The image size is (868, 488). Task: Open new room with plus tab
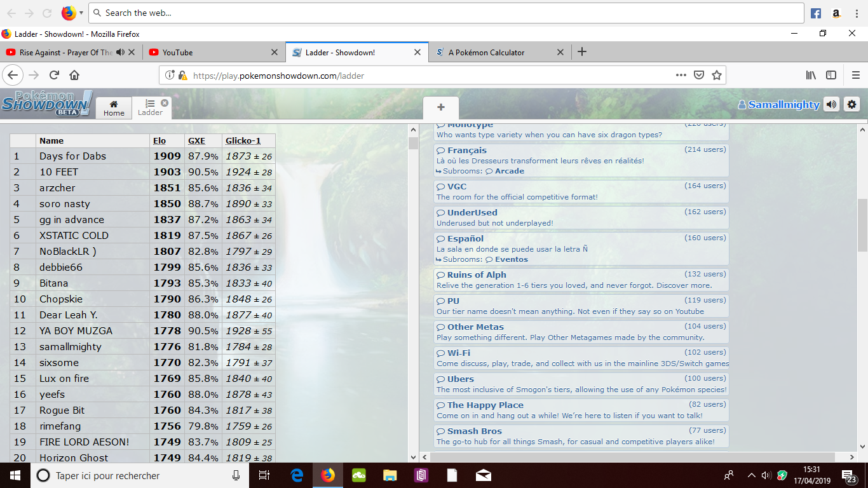coord(441,107)
